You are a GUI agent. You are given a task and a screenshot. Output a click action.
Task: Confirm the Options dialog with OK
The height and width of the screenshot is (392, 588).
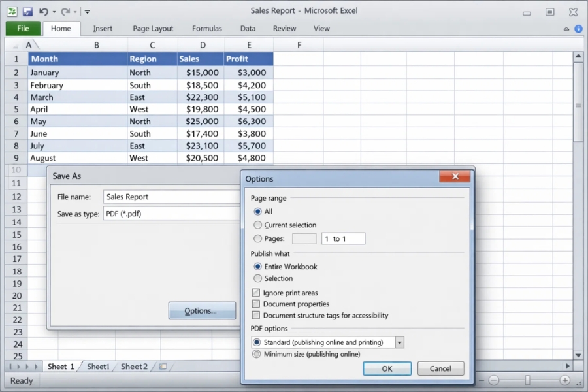pyautogui.click(x=387, y=368)
